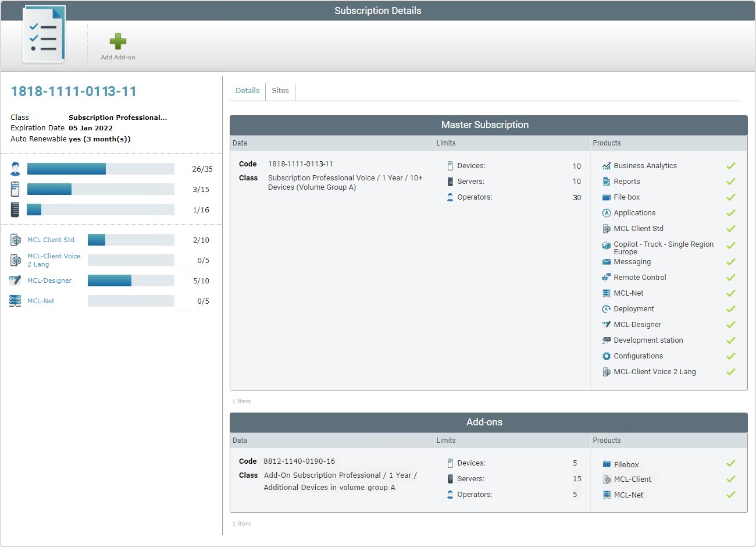Open the MCL Client Std link
This screenshot has width=756, height=547.
tap(51, 240)
